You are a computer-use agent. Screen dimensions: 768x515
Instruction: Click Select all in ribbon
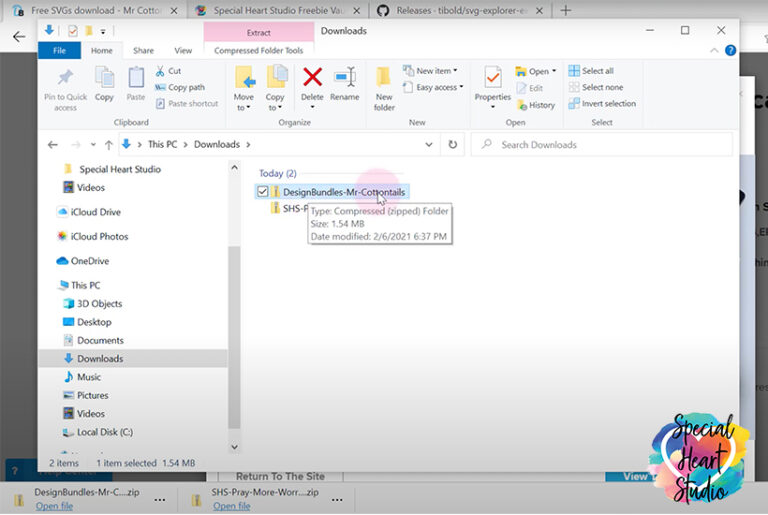click(x=591, y=71)
